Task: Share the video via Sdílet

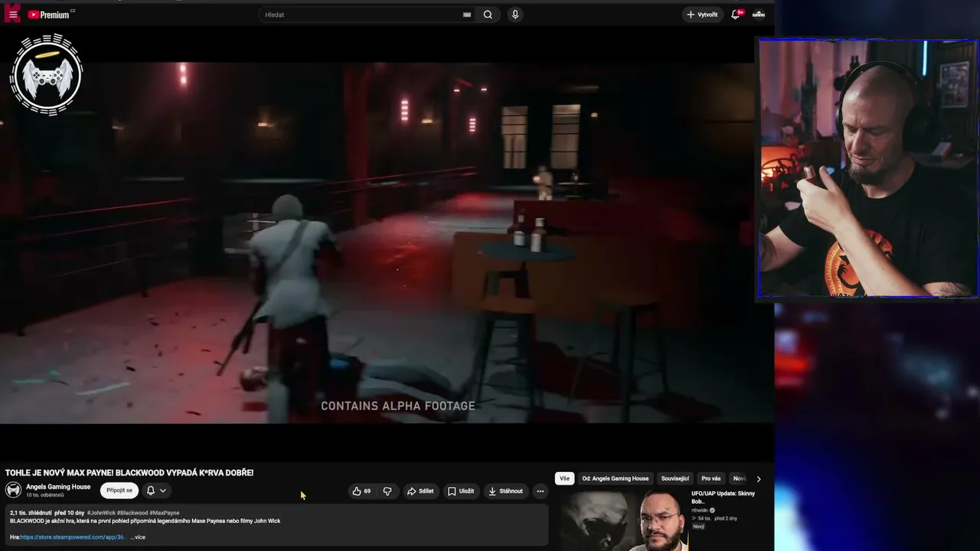Action: click(420, 491)
